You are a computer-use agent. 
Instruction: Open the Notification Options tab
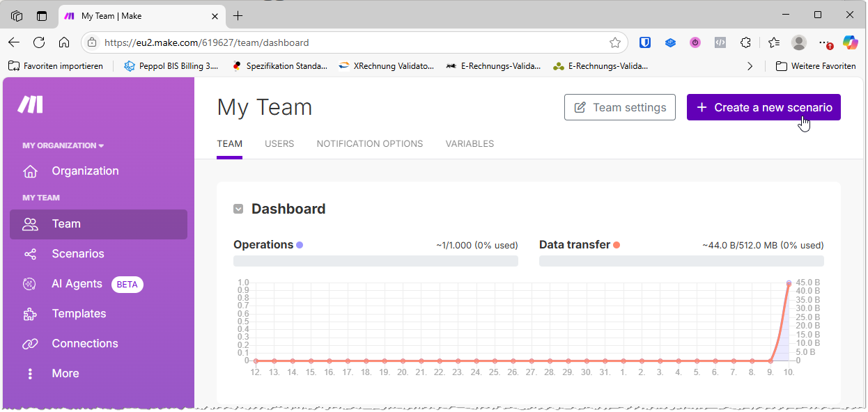pos(369,144)
